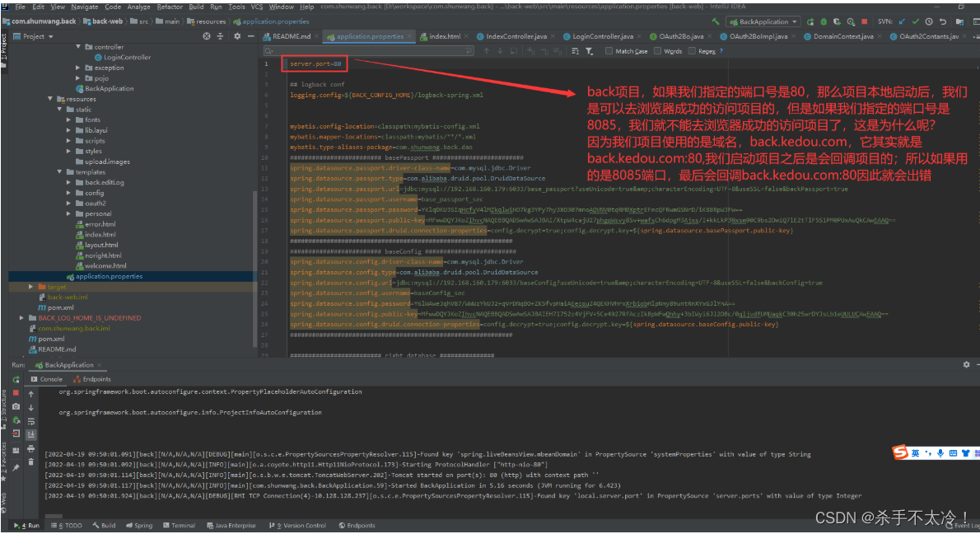Screen dimensions: 980x534
Task: Open the 6: TODO tool window
Action: (x=67, y=525)
